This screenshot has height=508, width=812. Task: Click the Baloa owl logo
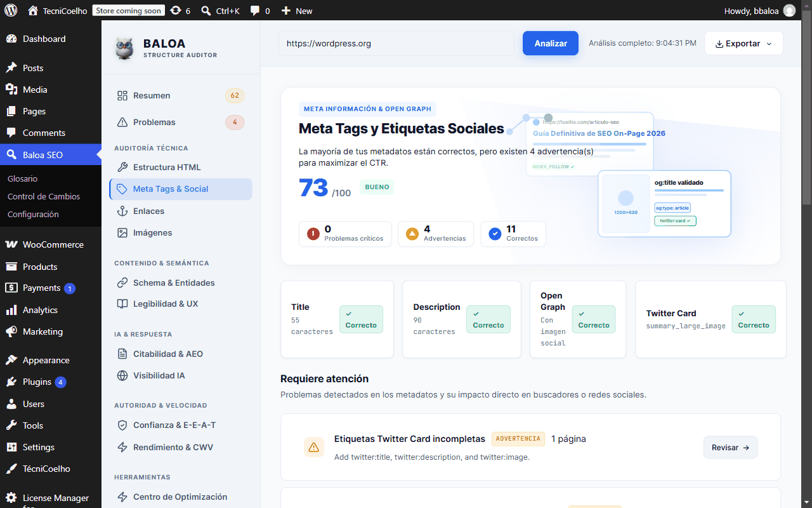[124, 48]
